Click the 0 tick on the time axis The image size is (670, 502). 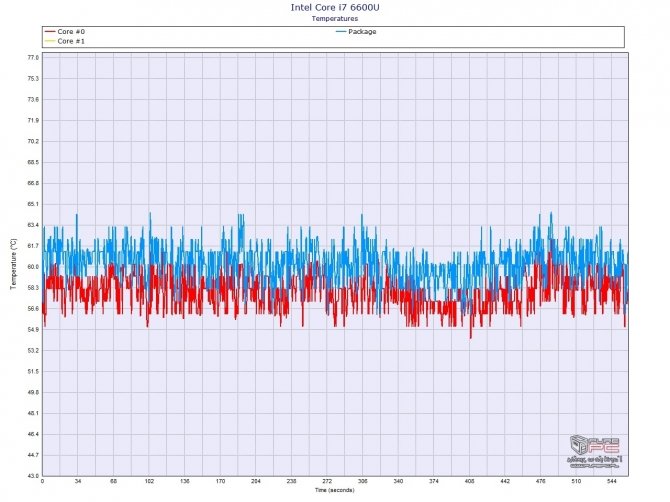click(42, 481)
